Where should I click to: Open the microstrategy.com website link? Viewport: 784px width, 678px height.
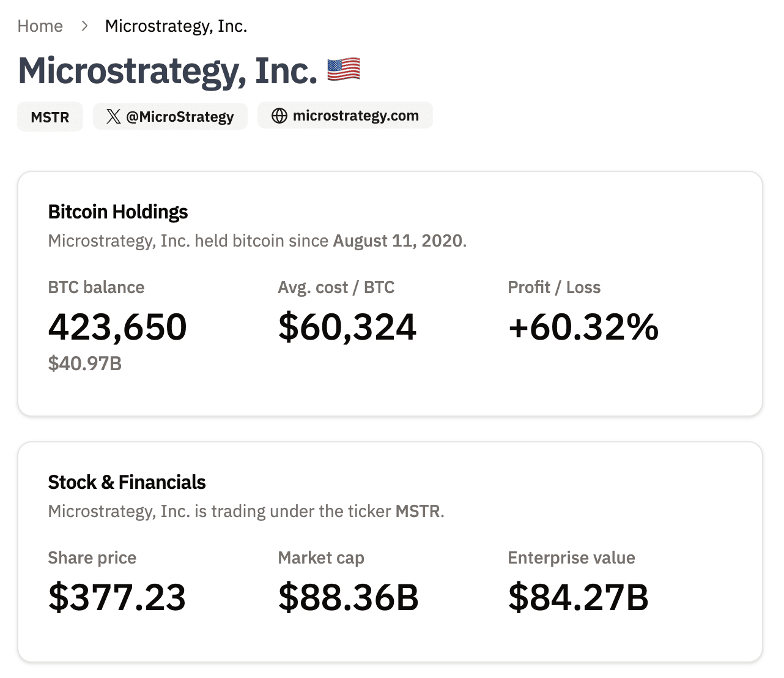point(355,116)
